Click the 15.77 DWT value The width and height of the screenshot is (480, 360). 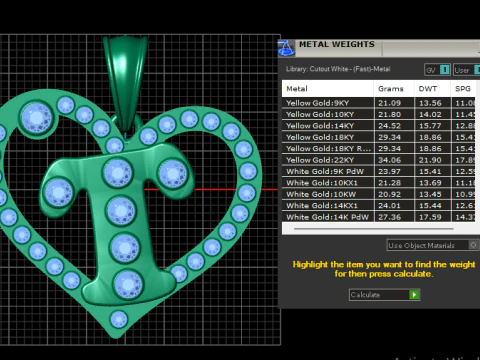tap(430, 126)
